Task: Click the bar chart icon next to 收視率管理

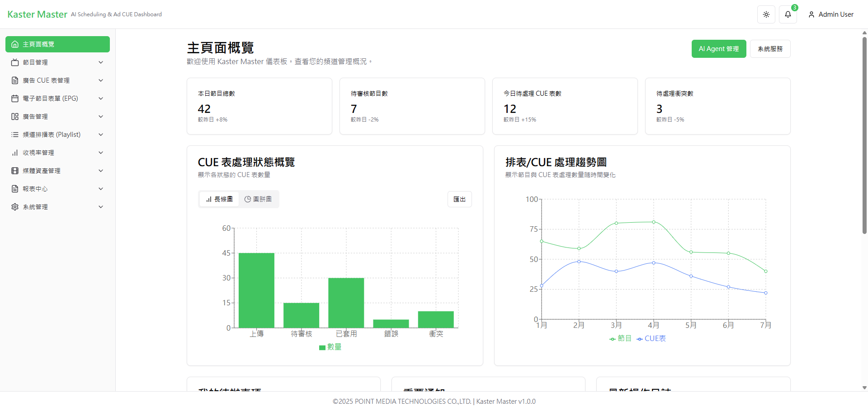Action: click(15, 153)
